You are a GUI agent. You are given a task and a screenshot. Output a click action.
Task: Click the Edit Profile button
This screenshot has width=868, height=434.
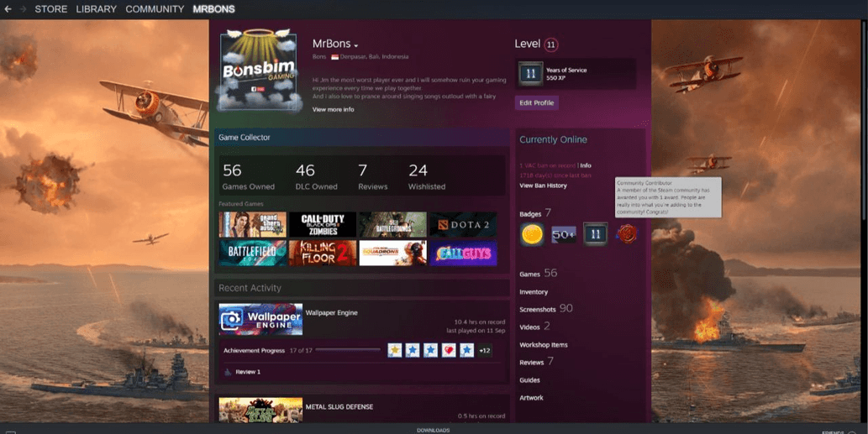pyautogui.click(x=536, y=102)
